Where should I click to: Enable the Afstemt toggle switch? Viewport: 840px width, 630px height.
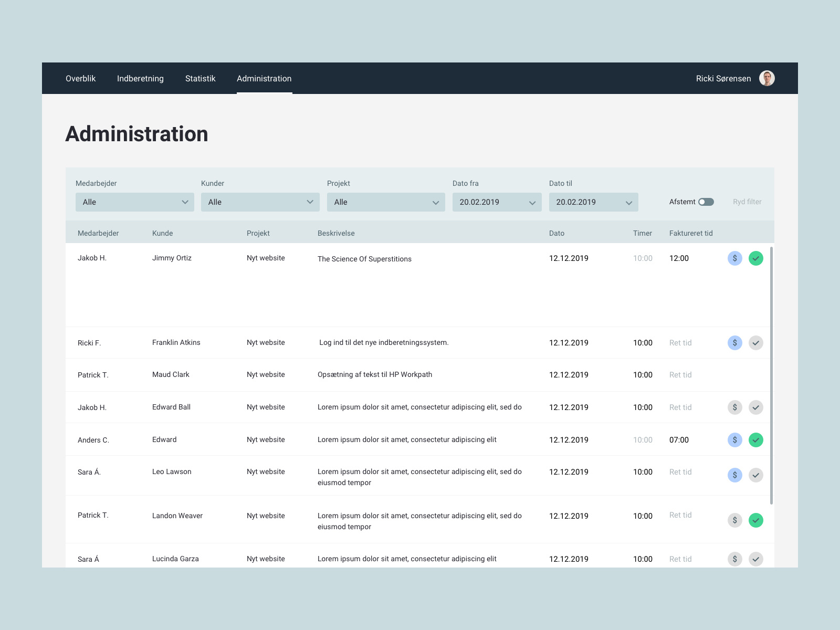[x=706, y=202]
